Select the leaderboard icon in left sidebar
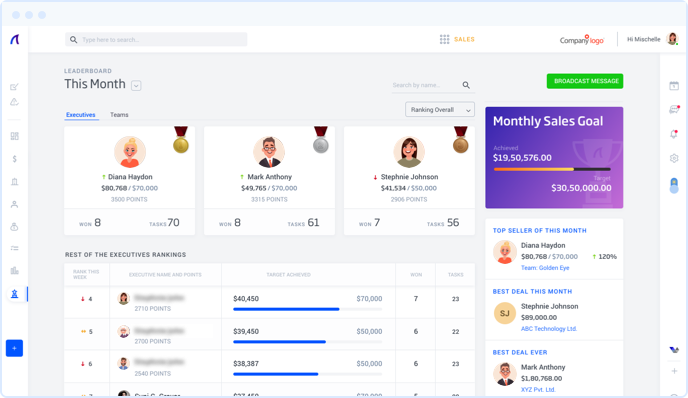688x398 pixels. 14,294
